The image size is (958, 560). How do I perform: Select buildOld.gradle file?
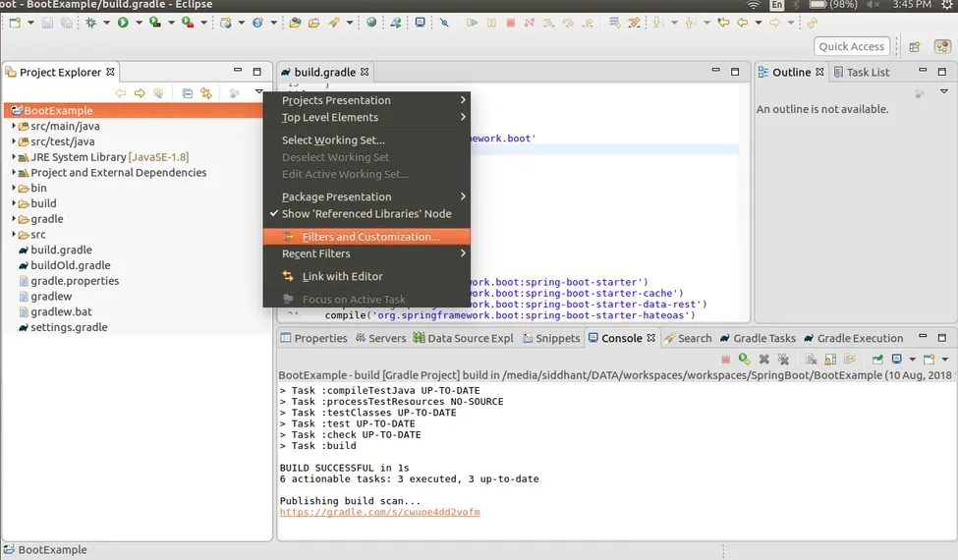point(71,265)
